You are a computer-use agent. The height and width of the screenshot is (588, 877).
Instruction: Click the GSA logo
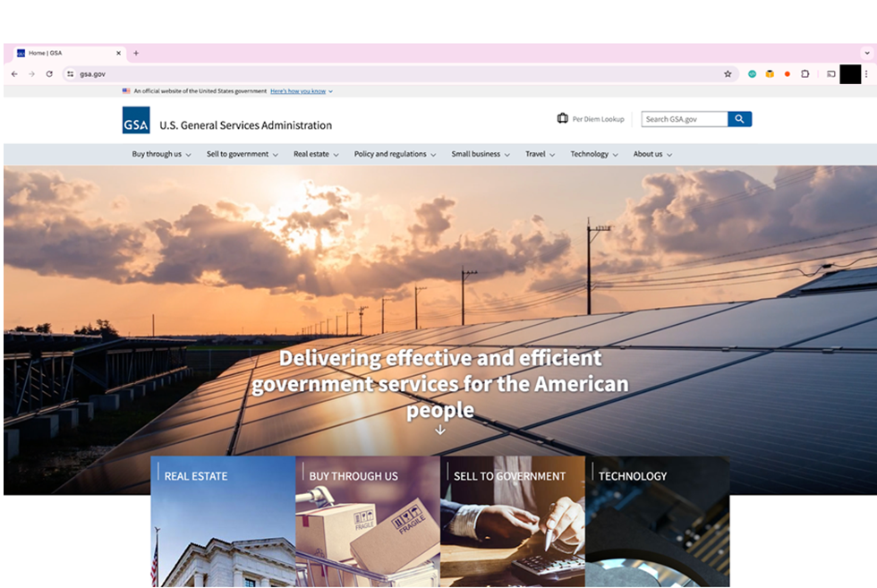click(136, 120)
